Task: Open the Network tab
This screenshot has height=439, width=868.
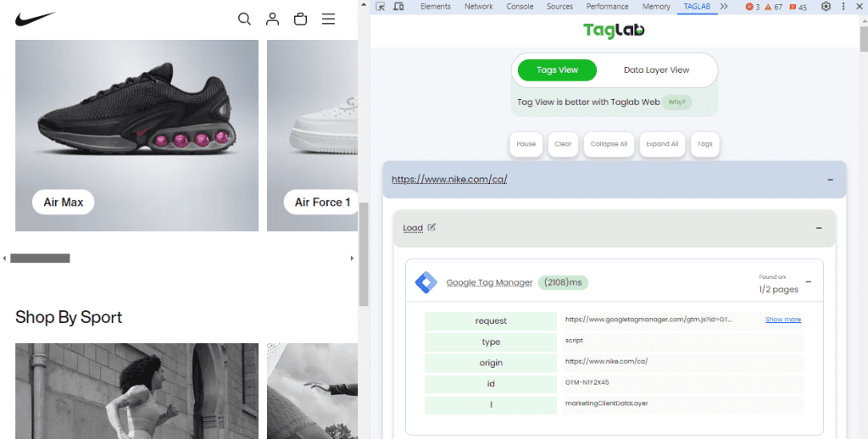Action: pos(478,7)
